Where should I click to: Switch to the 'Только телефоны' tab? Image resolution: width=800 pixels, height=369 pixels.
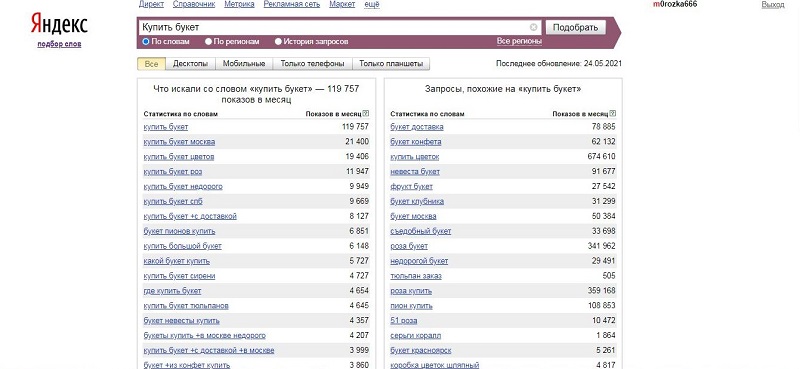coord(313,64)
